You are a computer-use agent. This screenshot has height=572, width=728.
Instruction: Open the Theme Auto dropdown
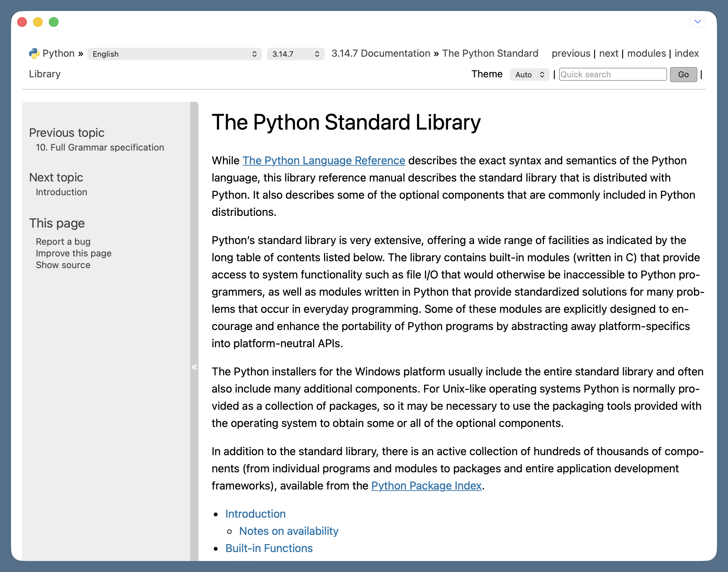pyautogui.click(x=529, y=75)
